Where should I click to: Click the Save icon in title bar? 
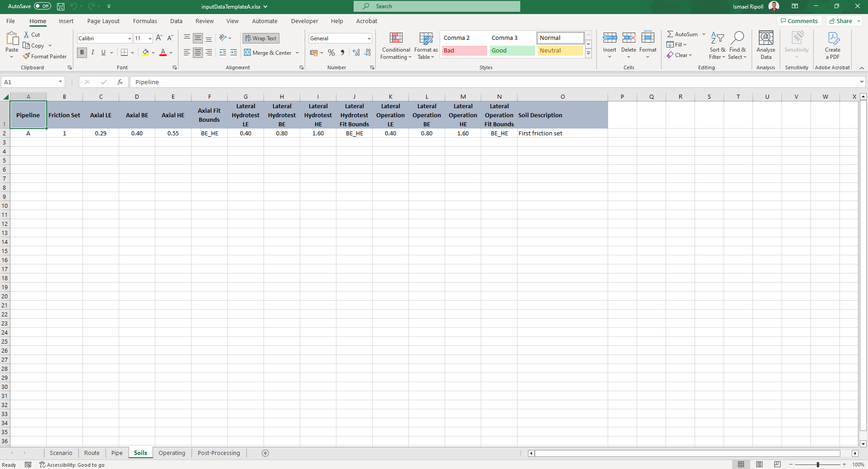click(x=61, y=6)
